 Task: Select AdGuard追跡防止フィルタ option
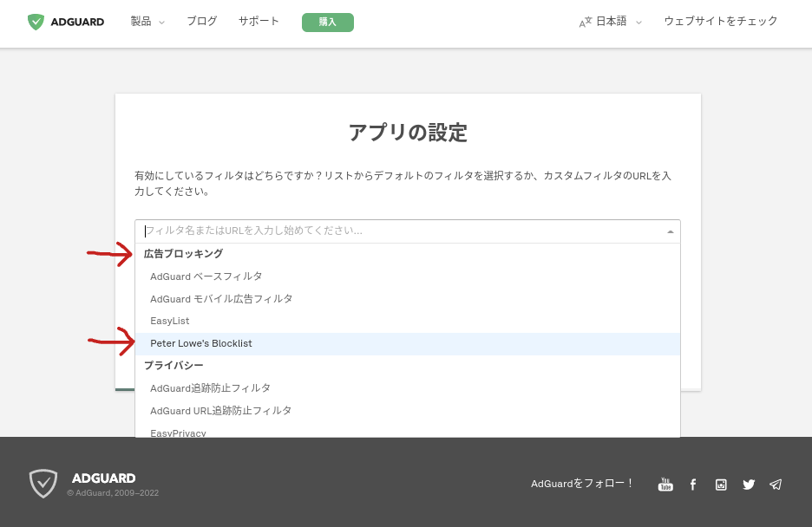408,387
